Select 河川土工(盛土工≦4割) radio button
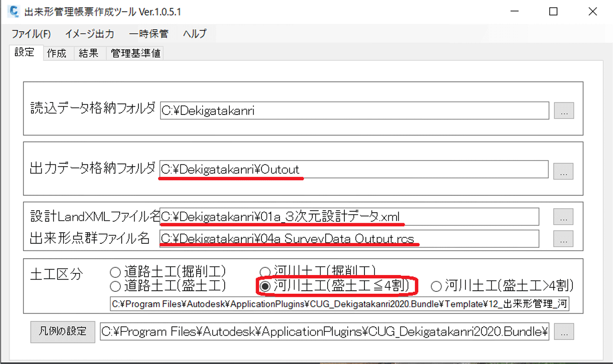The image size is (613, 364). pyautogui.click(x=265, y=286)
